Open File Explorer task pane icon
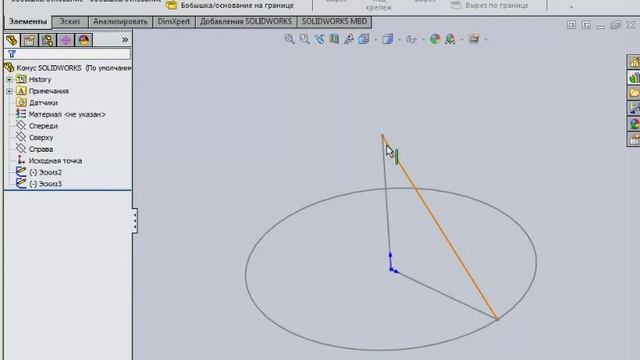Viewport: 640px width, 360px height. pos(634,93)
